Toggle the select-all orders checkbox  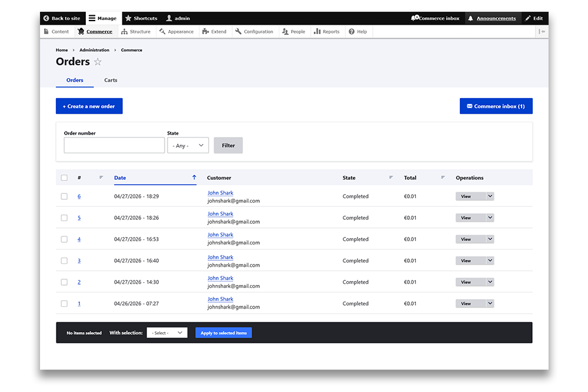tap(64, 178)
